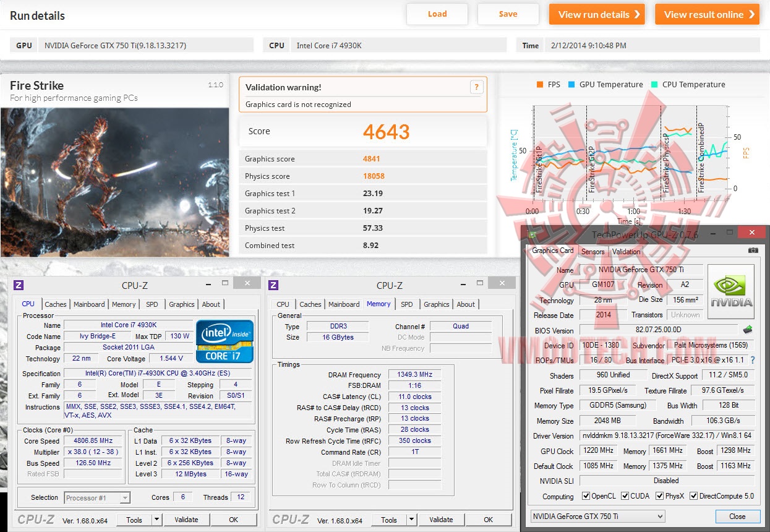Screen dimensions: 770x532
Task: Click the Core Voltage value 1.544 V
Action: point(171,358)
